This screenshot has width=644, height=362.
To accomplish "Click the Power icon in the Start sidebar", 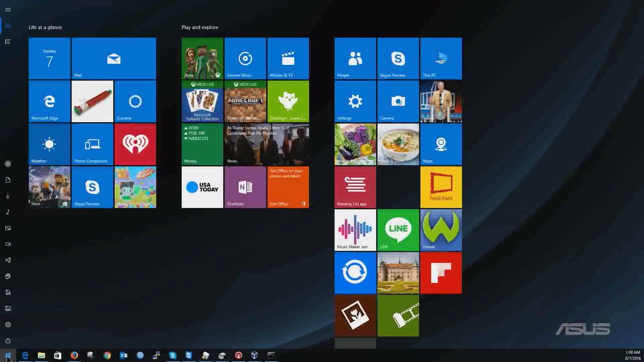I will tap(8, 340).
